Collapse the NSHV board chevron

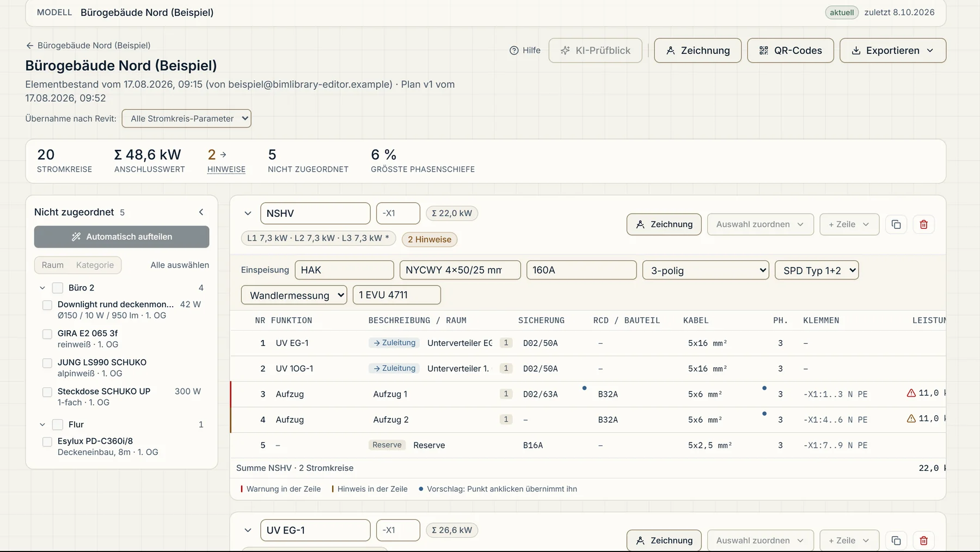pyautogui.click(x=248, y=213)
